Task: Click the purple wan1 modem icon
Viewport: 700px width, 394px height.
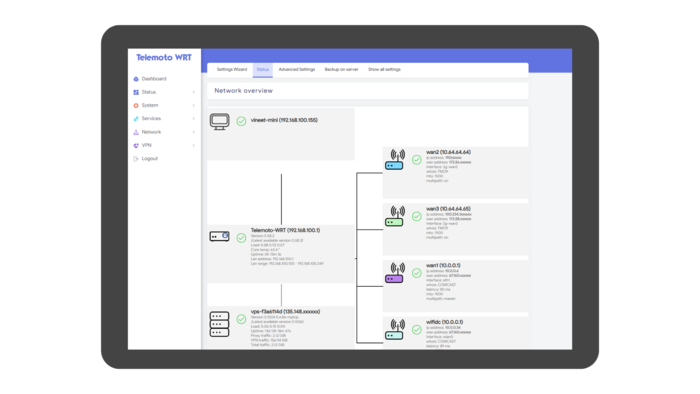Action: (395, 273)
